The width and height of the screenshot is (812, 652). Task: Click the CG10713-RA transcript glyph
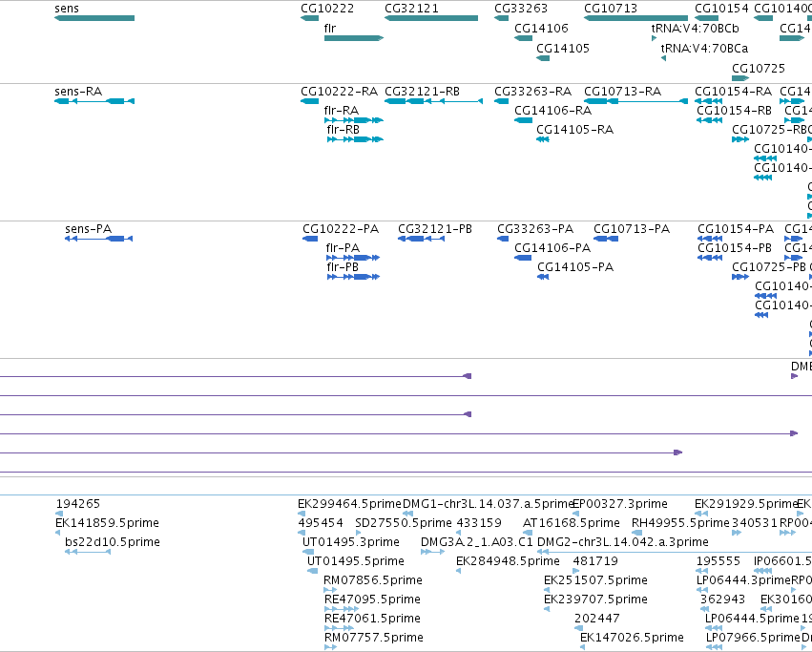pyautogui.click(x=635, y=101)
